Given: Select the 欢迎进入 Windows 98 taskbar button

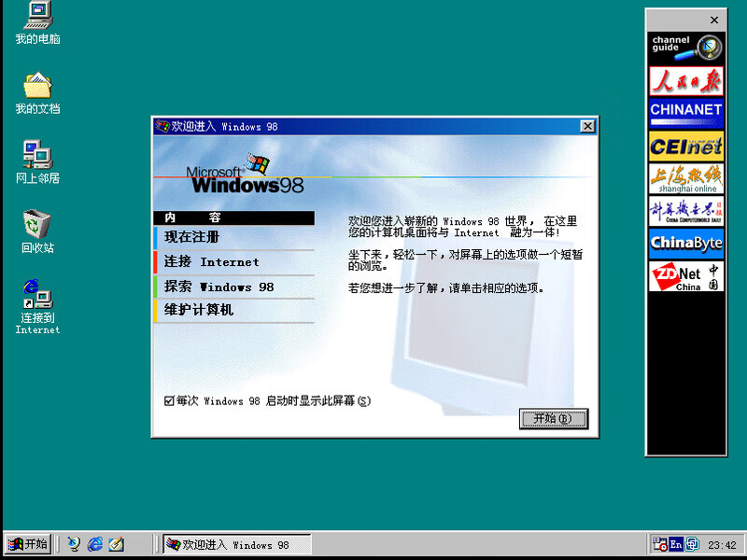Looking at the screenshot, I should coord(233,543).
